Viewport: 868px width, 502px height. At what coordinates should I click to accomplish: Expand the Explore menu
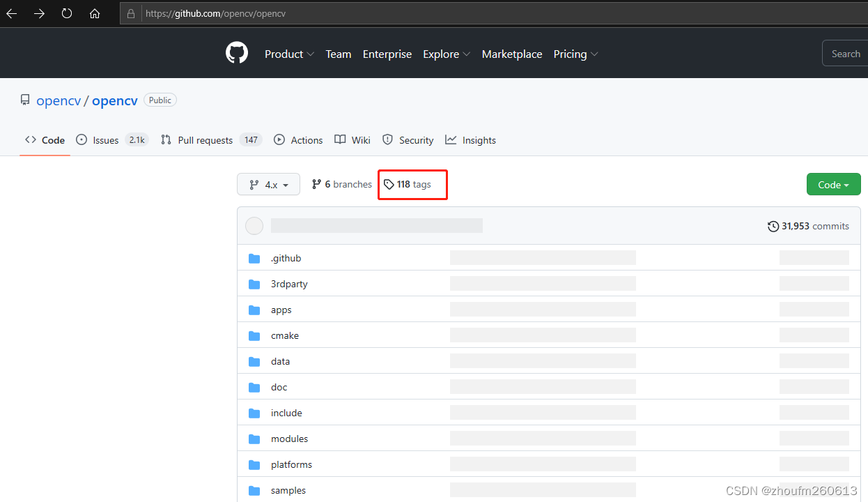pyautogui.click(x=447, y=54)
